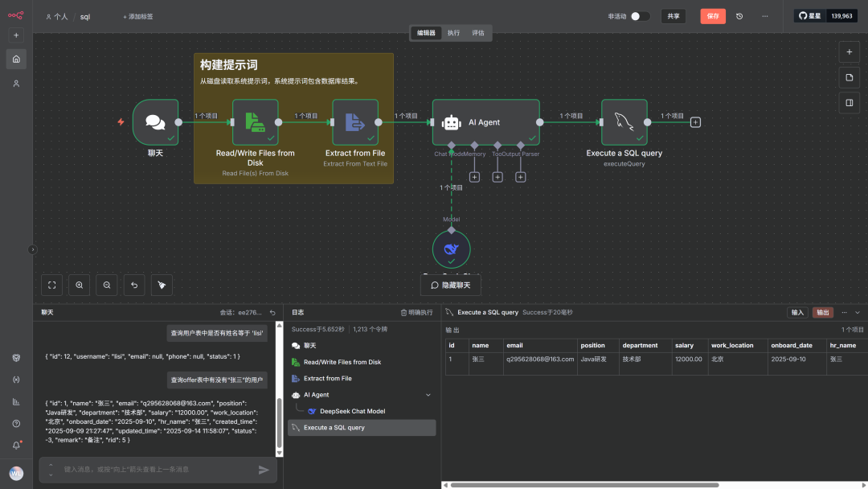868x489 pixels.
Task: Send chat message with the paper plane icon
Action: 264,470
